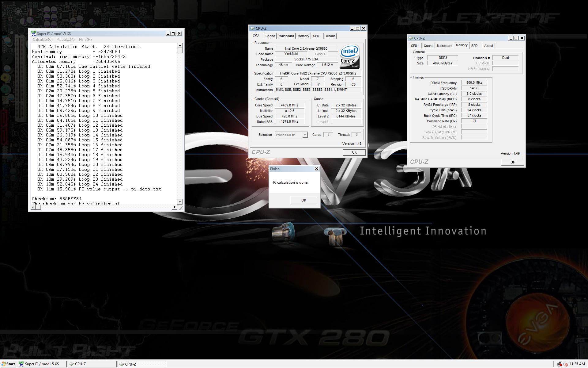Open the Help(H) menu
The width and height of the screenshot is (588, 368).
(x=85, y=39)
